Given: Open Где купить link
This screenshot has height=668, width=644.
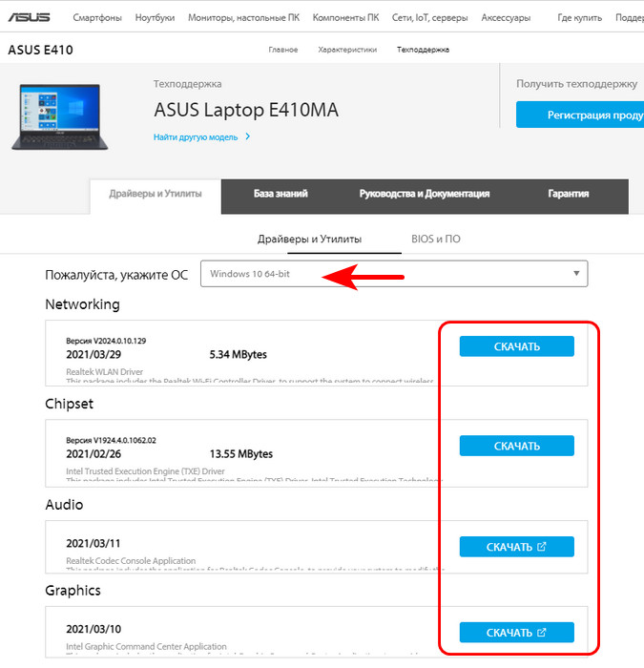Looking at the screenshot, I should [x=579, y=17].
